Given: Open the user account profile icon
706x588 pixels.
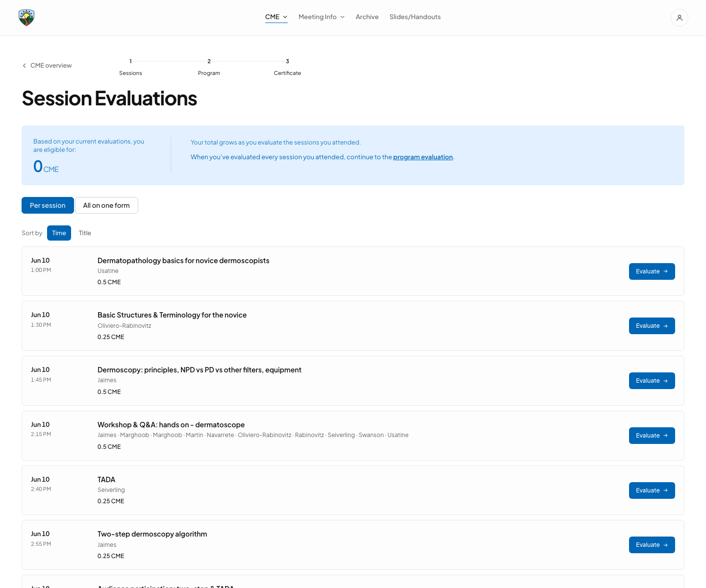Looking at the screenshot, I should [x=679, y=18].
